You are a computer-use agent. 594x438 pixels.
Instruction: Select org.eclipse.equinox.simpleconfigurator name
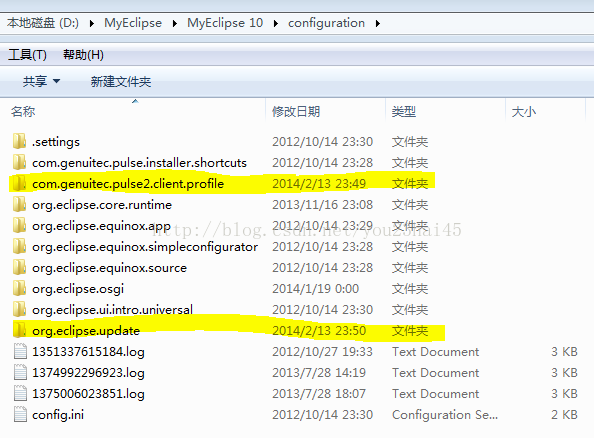145,247
